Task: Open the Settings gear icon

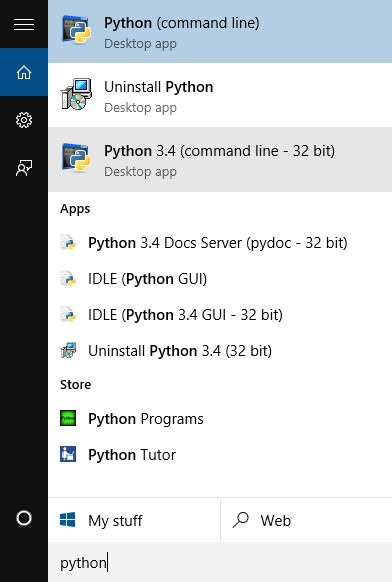Action: click(x=24, y=120)
